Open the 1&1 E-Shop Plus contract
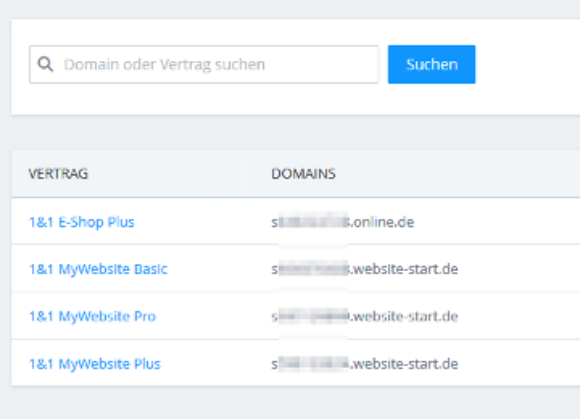The height and width of the screenshot is (419, 580). (82, 222)
